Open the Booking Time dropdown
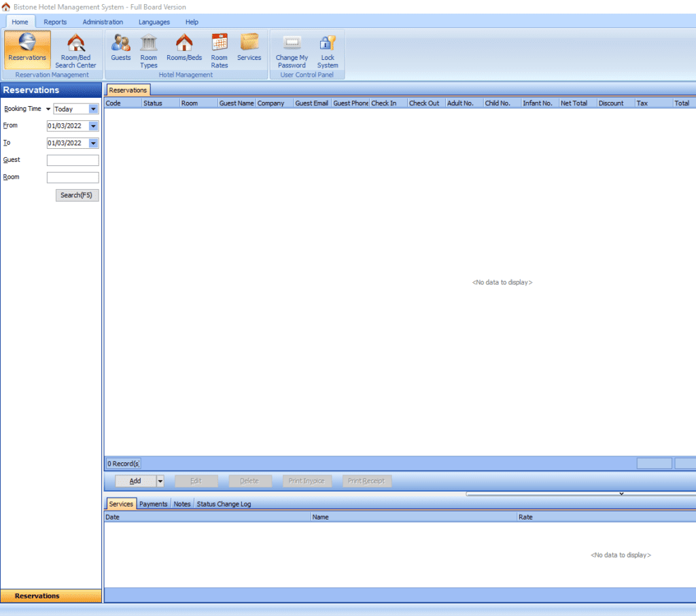 (92, 109)
